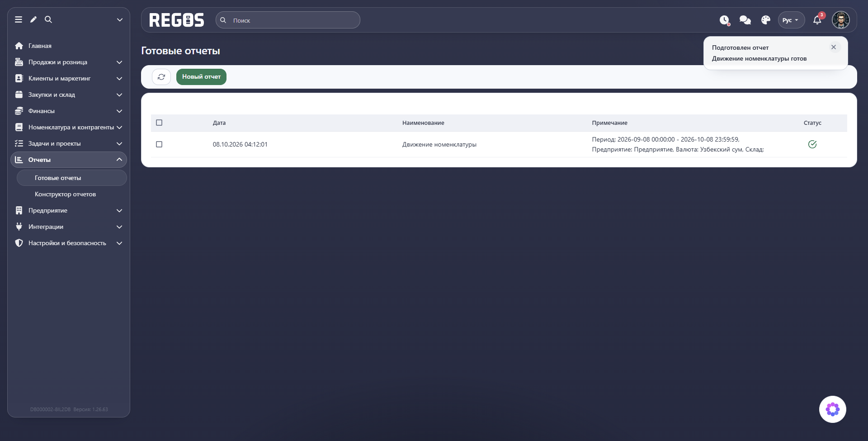
Task: Open the 'Рус' language dropdown
Action: pos(791,20)
